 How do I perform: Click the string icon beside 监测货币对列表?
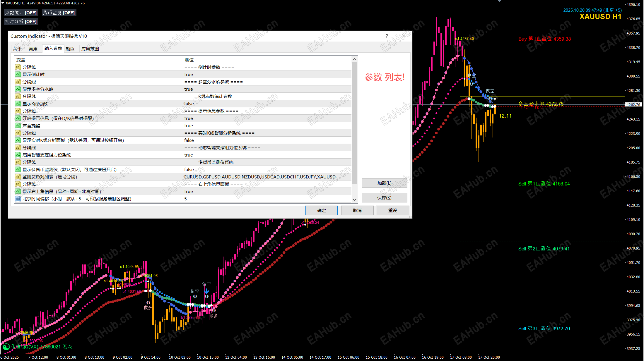[x=18, y=177]
